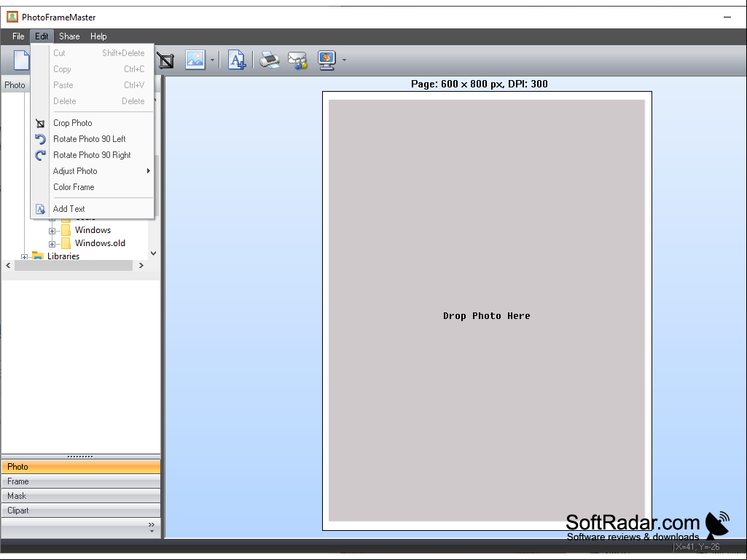Viewport: 747px width, 560px height.
Task: Click the dotted splitter handle above Photo panel
Action: [x=80, y=456]
